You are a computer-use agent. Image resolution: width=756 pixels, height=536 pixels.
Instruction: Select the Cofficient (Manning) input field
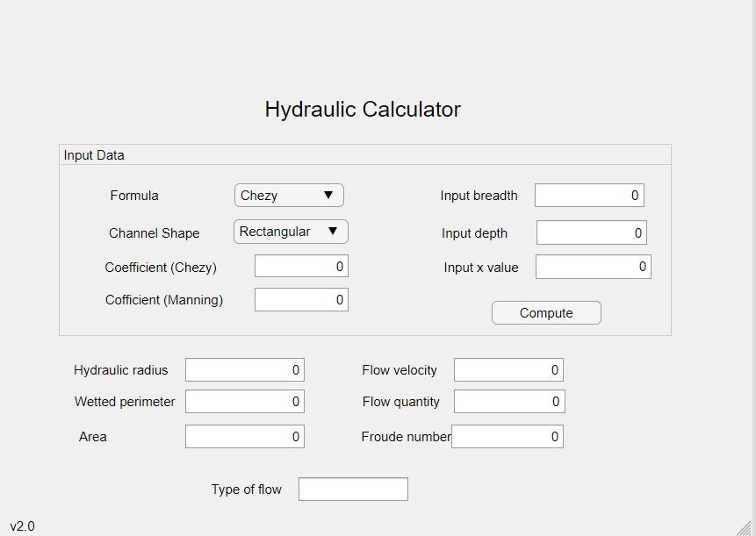(x=301, y=300)
